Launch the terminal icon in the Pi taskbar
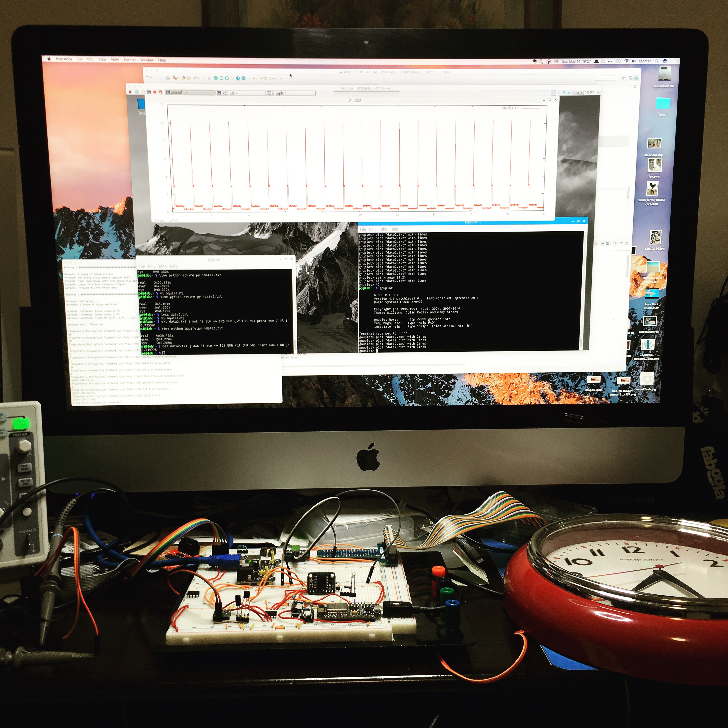 pos(149,92)
